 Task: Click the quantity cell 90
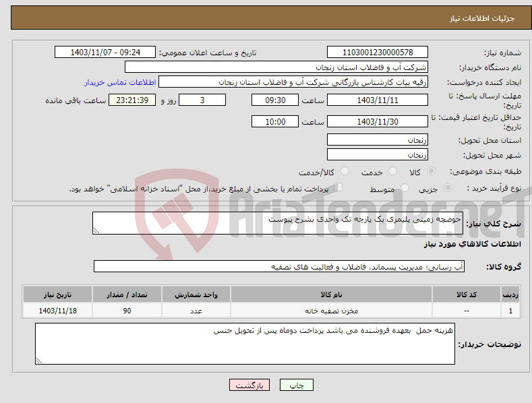(127, 311)
